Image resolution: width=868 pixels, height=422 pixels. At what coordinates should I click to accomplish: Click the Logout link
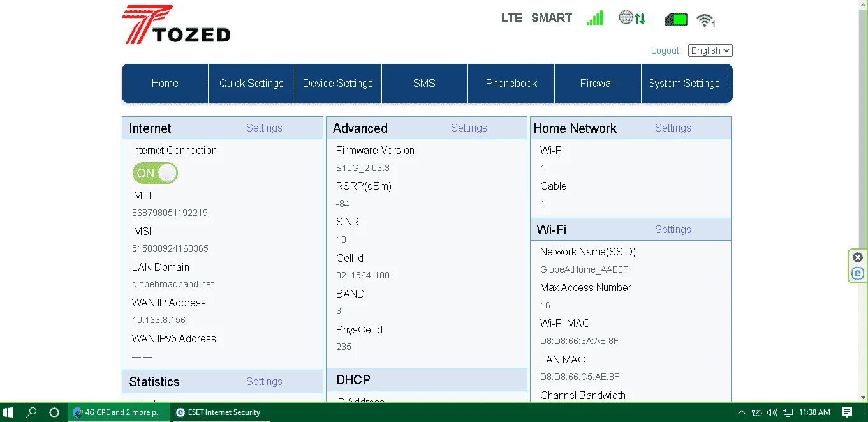665,50
